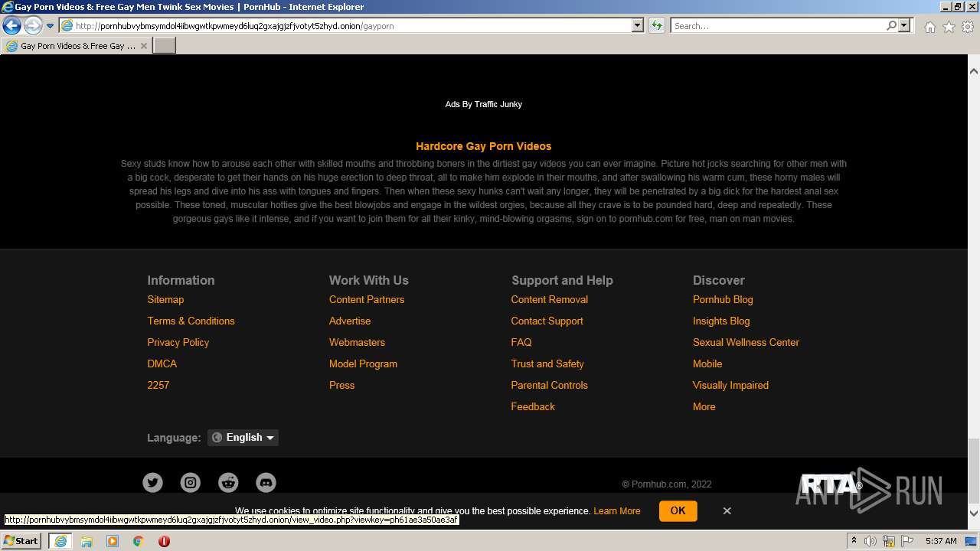Open the Sitemap link
The width and height of the screenshot is (980, 551).
165,299
